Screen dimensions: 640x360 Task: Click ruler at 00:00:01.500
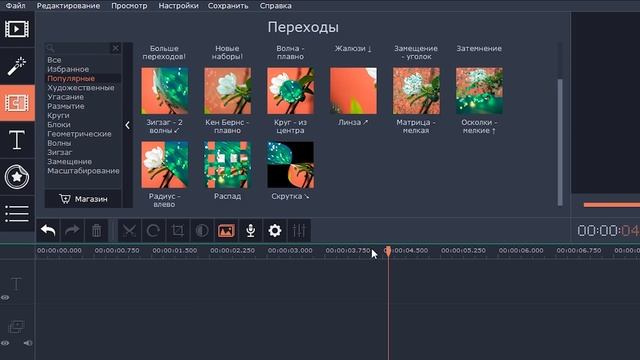pyautogui.click(x=175, y=251)
